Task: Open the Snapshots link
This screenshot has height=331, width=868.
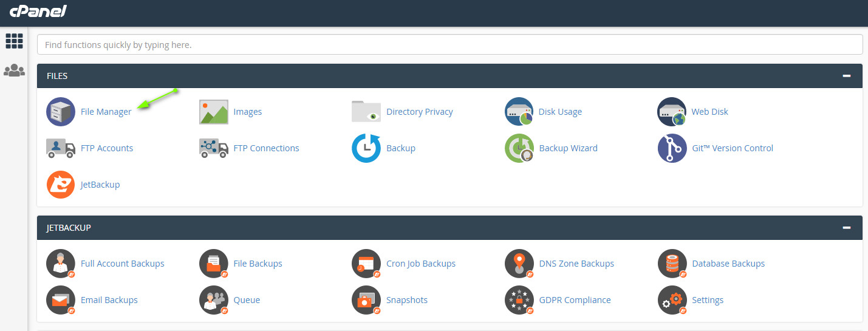Action: pos(407,300)
